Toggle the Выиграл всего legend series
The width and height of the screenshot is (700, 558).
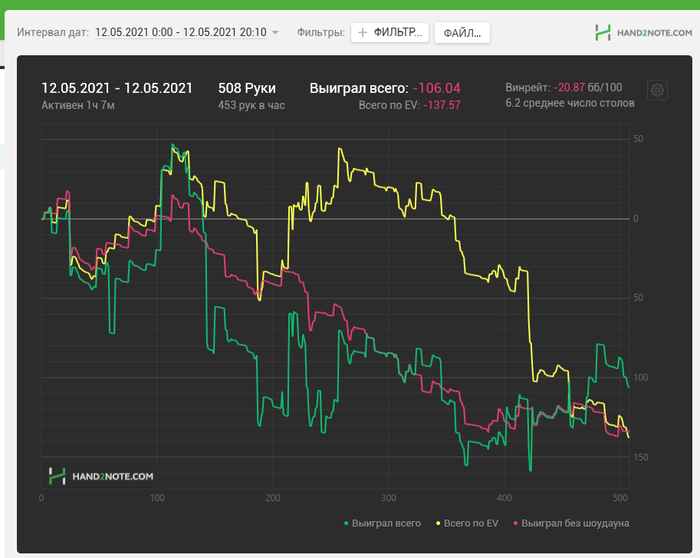point(382,523)
